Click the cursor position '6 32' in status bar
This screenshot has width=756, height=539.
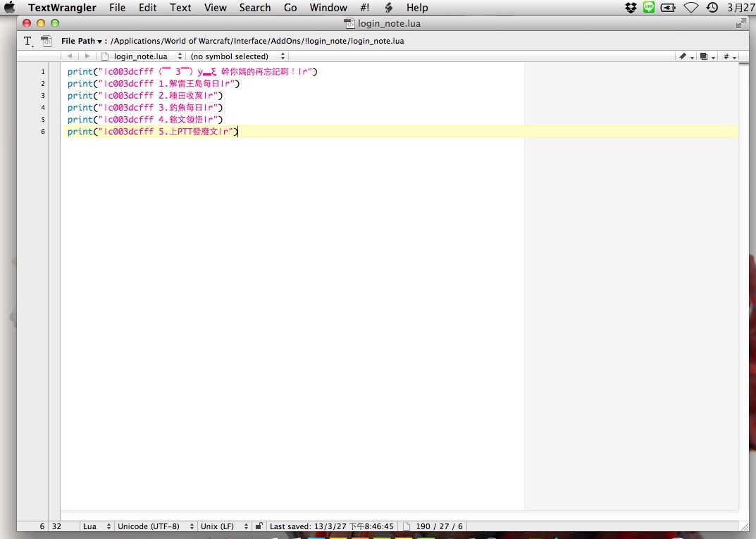(x=50, y=526)
